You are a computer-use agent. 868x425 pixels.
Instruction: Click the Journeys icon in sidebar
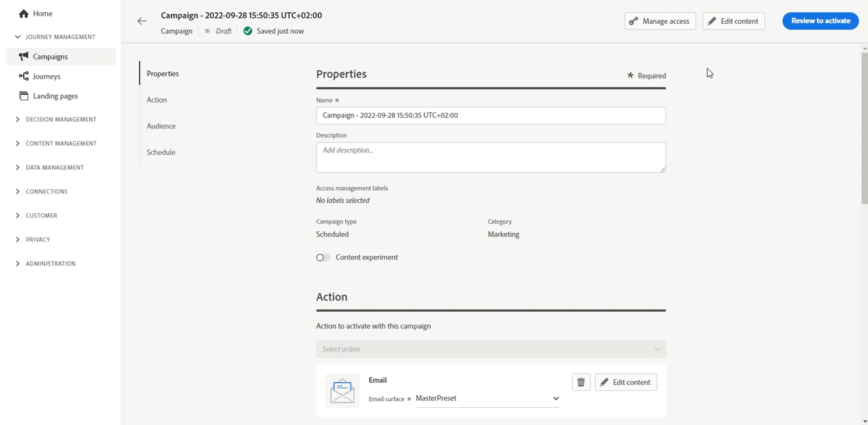click(x=24, y=77)
